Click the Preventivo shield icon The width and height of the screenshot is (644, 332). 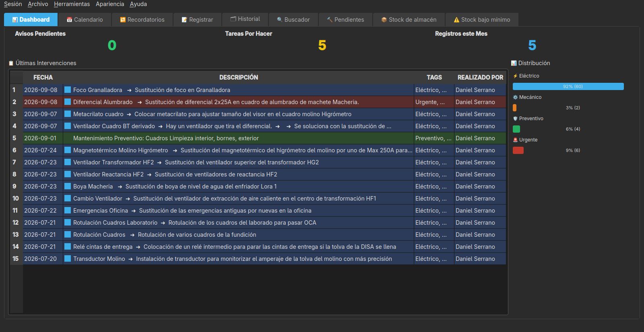click(x=515, y=119)
